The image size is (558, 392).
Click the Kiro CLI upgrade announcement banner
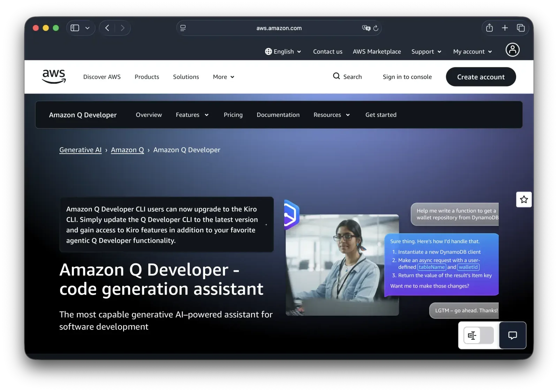(166, 225)
